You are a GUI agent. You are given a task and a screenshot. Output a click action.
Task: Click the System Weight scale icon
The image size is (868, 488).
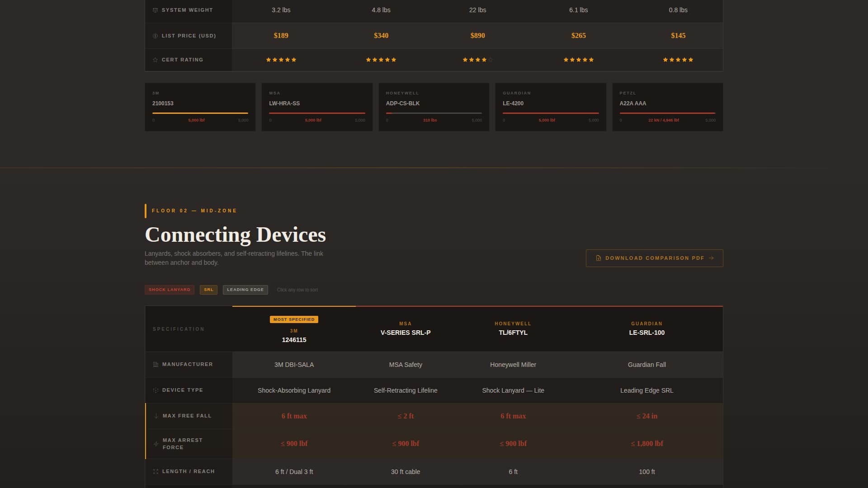pos(155,9)
